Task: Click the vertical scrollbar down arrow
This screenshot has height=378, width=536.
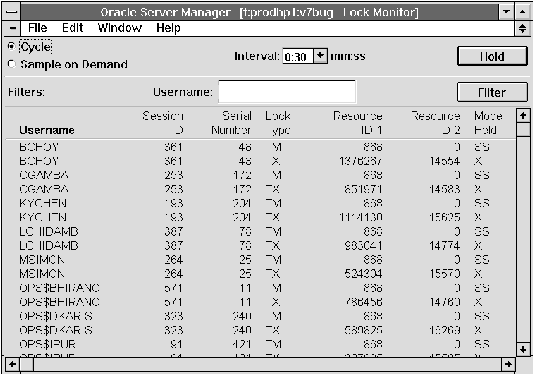Action: point(523,350)
